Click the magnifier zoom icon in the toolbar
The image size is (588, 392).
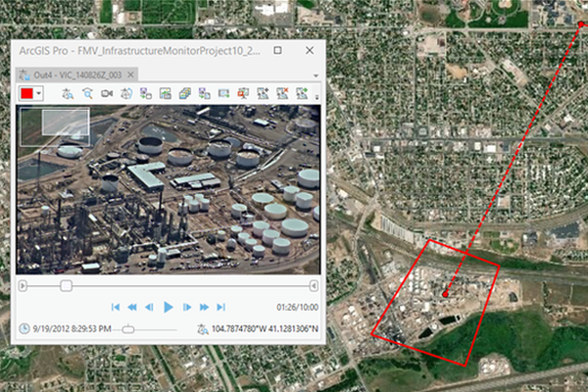coord(86,93)
